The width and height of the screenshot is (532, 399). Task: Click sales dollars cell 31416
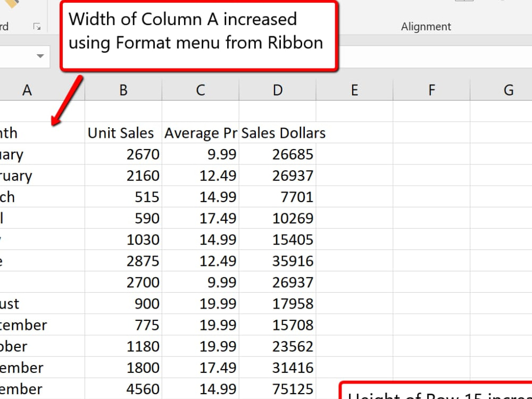[278, 368]
